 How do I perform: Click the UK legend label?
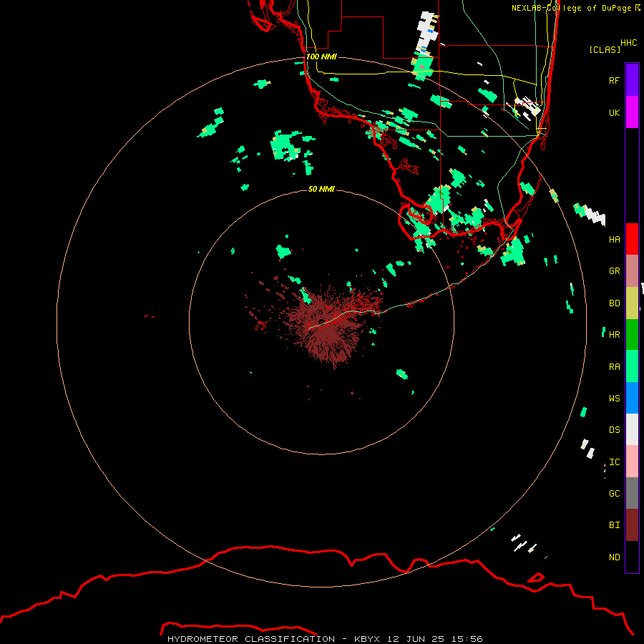coord(614,113)
